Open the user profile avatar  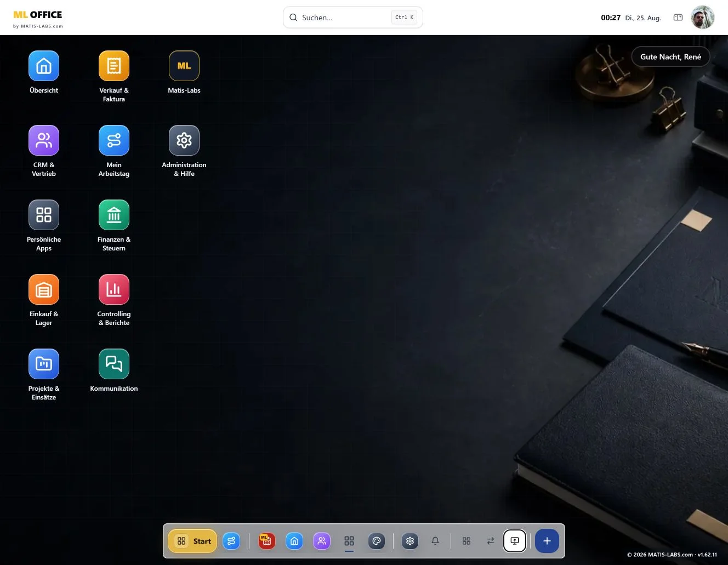(703, 18)
